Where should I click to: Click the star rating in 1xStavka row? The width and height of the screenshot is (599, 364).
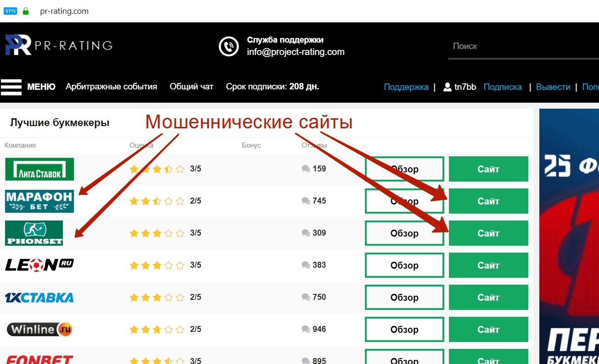pos(157,297)
